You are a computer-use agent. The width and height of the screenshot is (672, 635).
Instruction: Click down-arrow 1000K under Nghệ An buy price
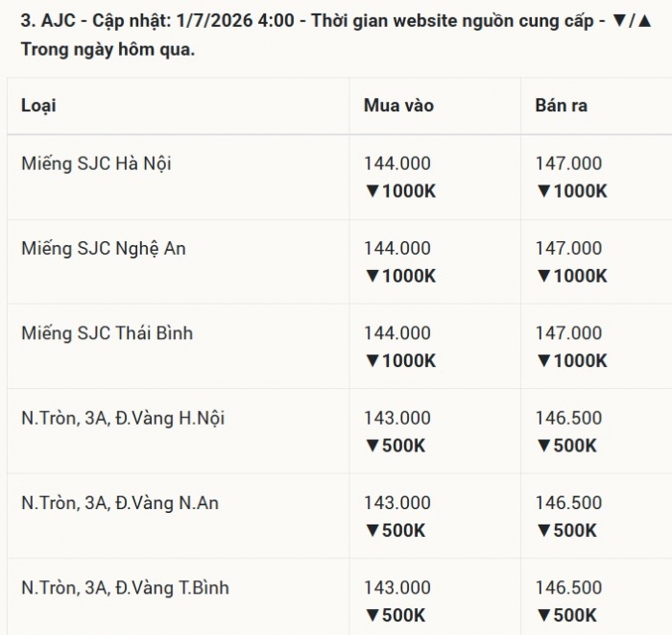point(400,276)
